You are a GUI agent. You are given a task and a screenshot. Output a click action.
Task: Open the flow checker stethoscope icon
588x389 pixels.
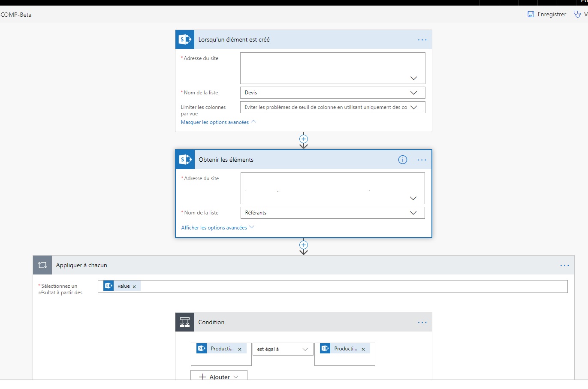(x=577, y=14)
